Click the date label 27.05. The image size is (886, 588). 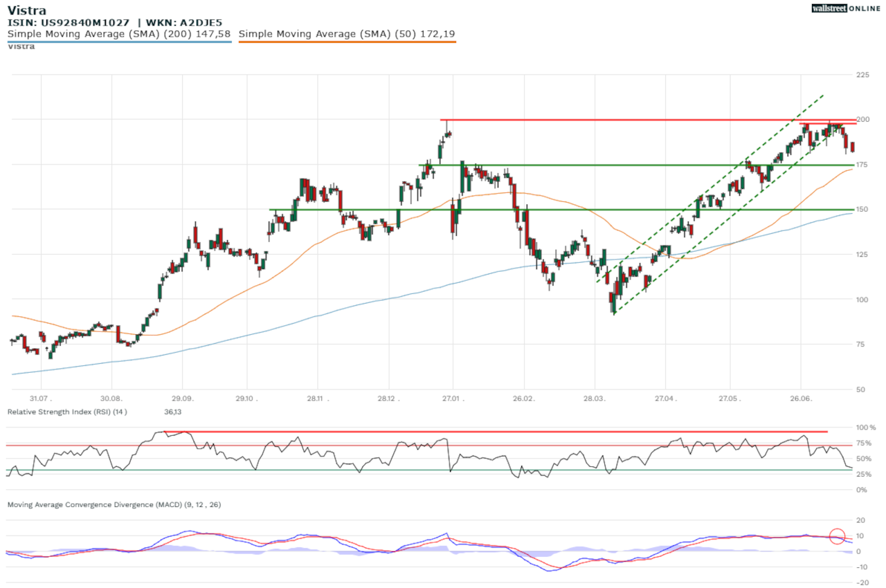pos(729,398)
